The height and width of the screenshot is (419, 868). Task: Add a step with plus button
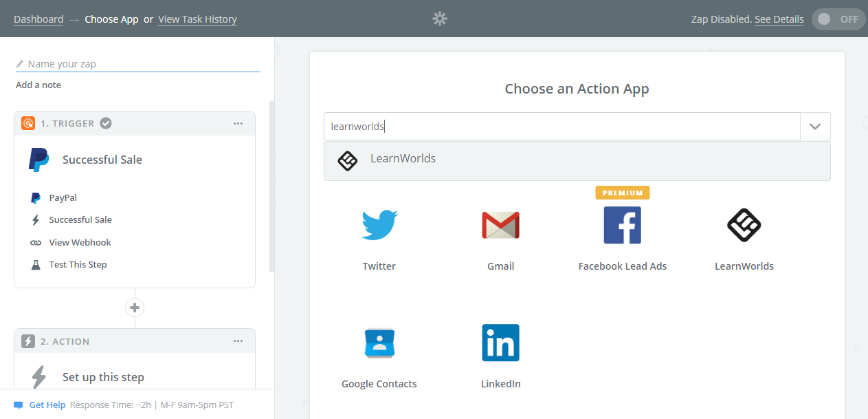coord(135,308)
